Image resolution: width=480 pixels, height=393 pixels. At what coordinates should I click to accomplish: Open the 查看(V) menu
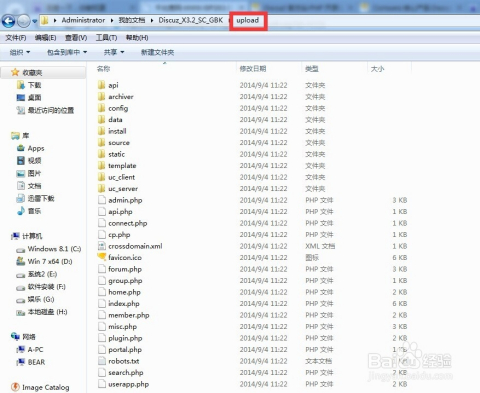pos(76,38)
